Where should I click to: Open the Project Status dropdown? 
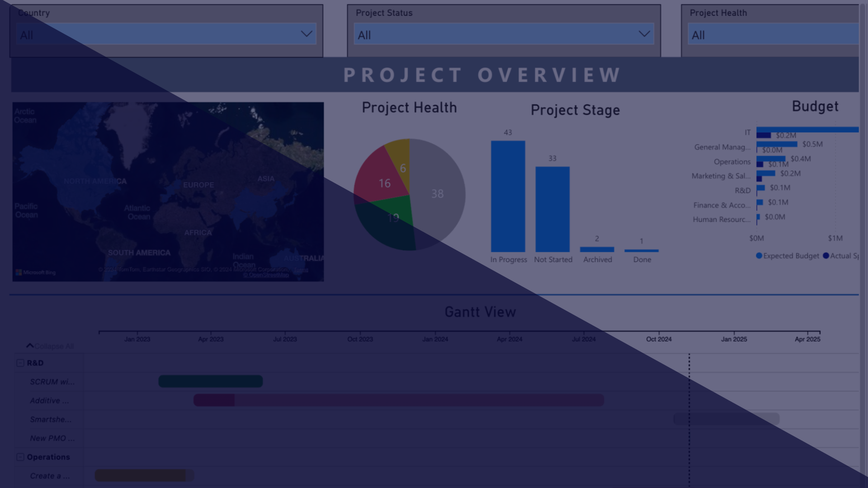click(644, 33)
